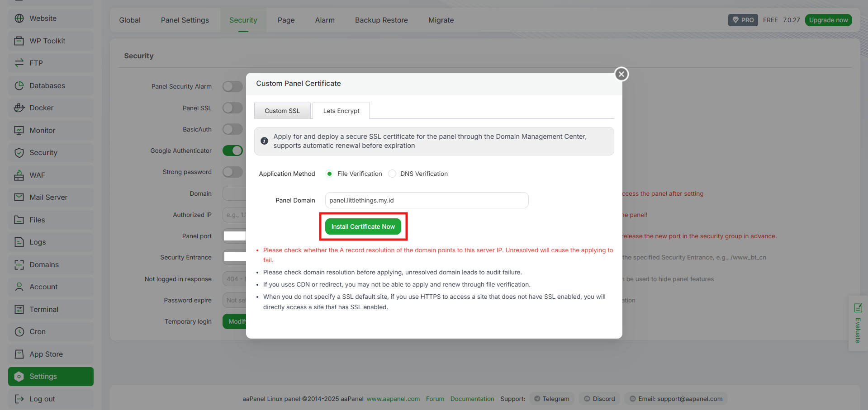Viewport: 868px width, 410px height.
Task: Switch to Custom SSL tab
Action: (x=282, y=111)
